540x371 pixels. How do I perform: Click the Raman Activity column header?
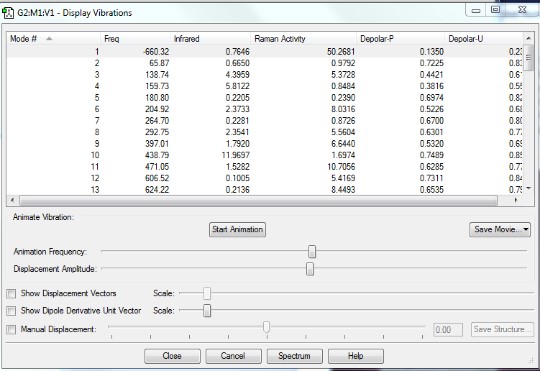[x=303, y=39]
